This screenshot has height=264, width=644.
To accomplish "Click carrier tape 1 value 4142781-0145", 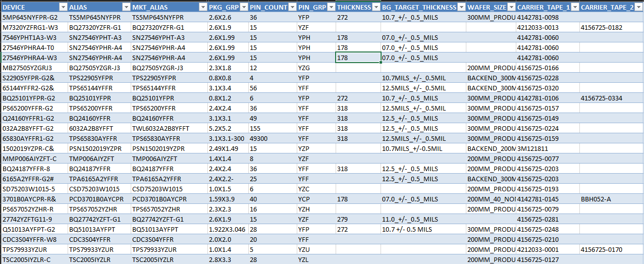I will tap(547, 199).
